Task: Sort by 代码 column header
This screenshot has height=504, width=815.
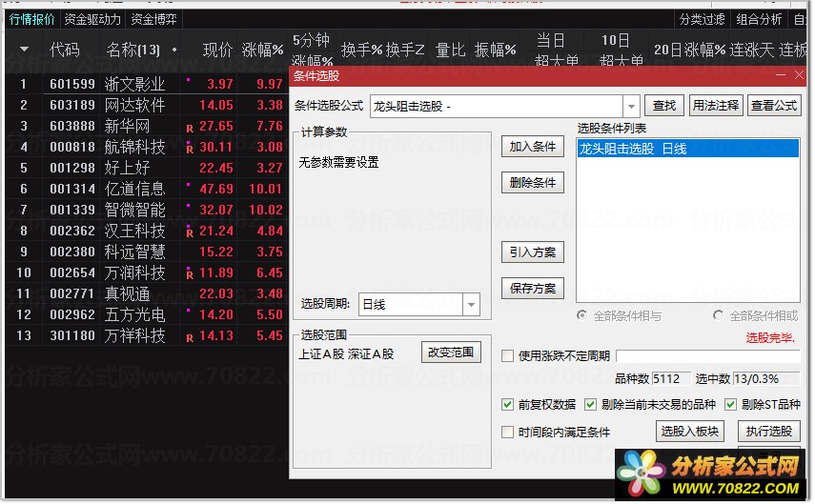Action: [65, 50]
